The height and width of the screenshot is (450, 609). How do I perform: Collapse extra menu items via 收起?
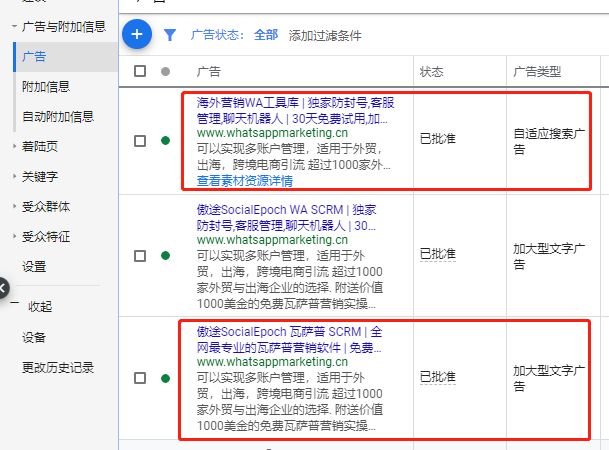tap(40, 306)
